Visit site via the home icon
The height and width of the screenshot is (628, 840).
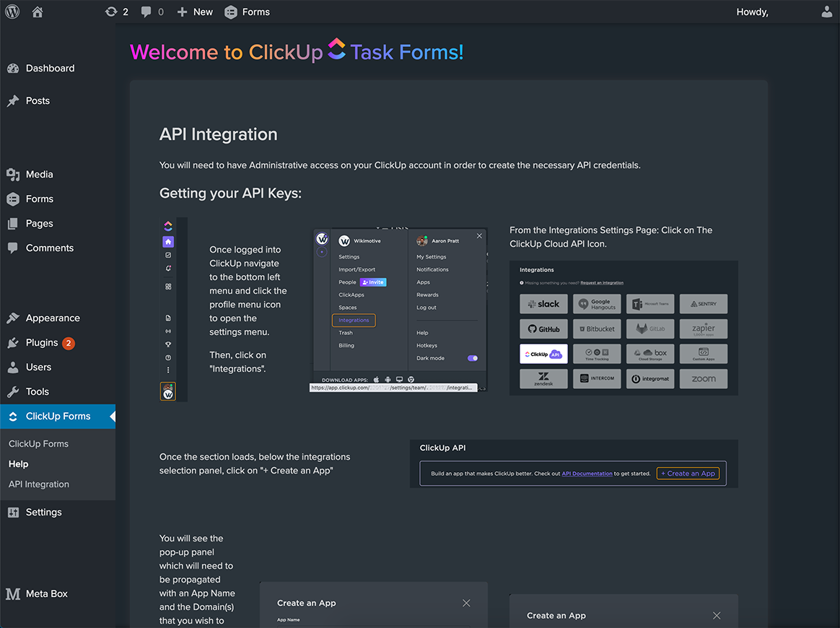coord(38,12)
